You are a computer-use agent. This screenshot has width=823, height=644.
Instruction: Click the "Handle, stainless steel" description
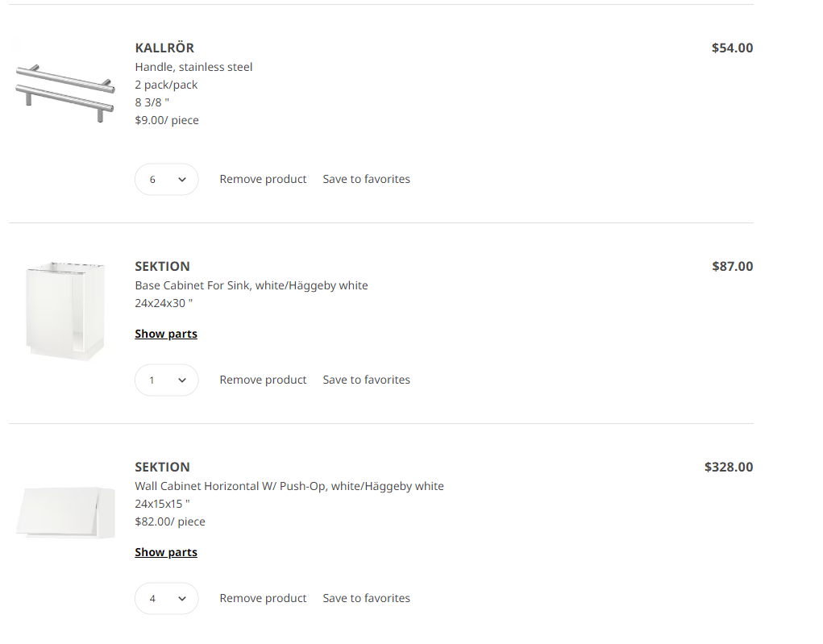point(193,67)
